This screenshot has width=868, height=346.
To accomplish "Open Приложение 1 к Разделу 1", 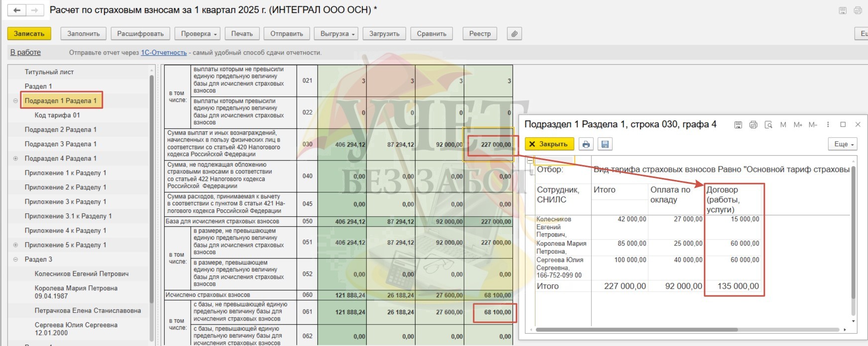I will tap(66, 173).
